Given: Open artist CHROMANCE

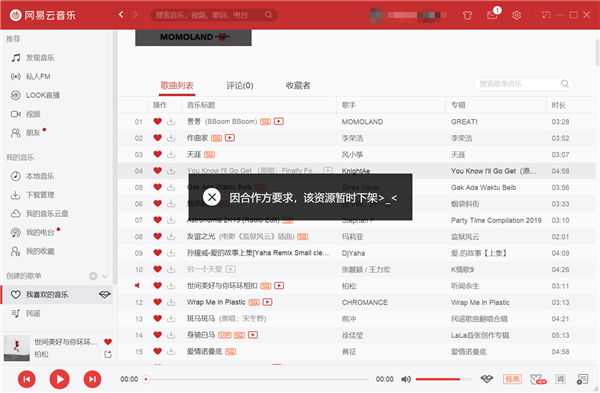Looking at the screenshot, I should click(365, 302).
